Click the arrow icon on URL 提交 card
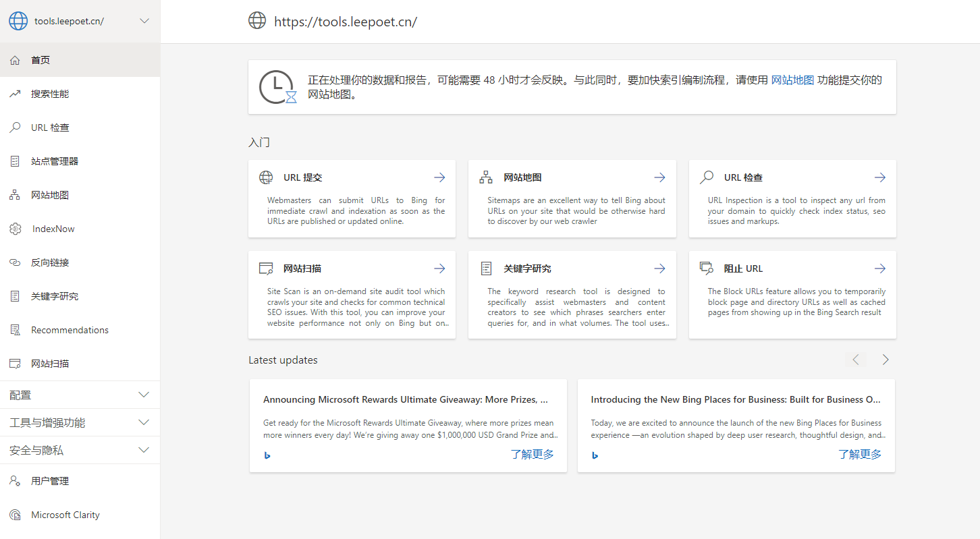Image resolution: width=980 pixels, height=539 pixels. (x=439, y=177)
